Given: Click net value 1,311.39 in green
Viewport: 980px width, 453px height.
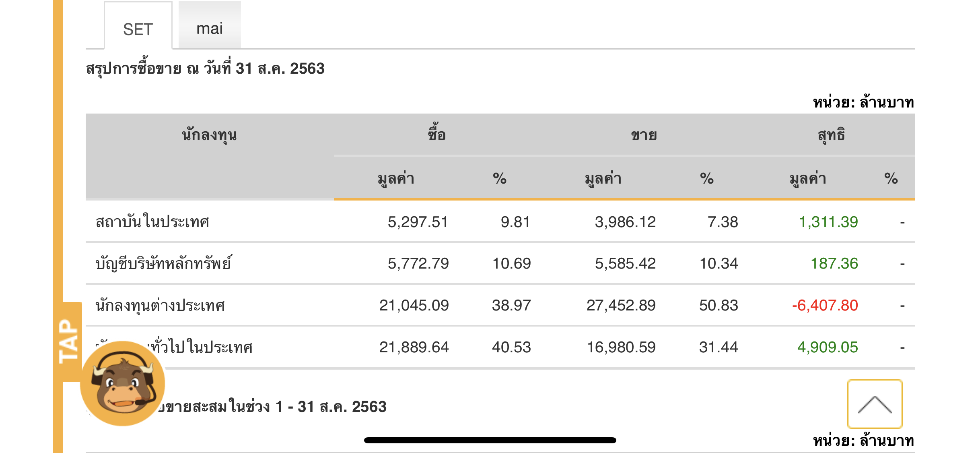Looking at the screenshot, I should 828,222.
